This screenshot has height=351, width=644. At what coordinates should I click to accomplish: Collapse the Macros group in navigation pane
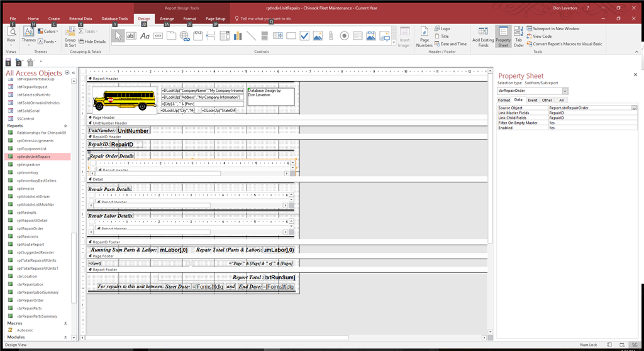point(65,323)
